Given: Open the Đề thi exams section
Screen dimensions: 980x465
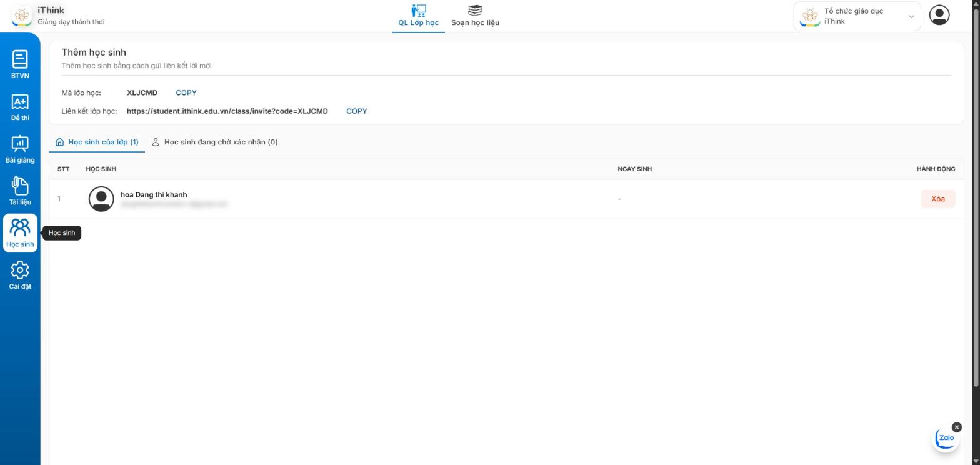Looking at the screenshot, I should [20, 107].
